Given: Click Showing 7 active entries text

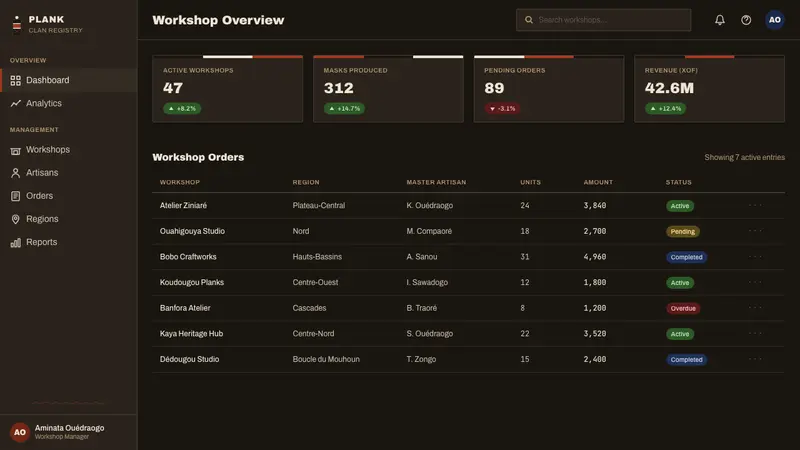Looking at the screenshot, I should point(744,157).
